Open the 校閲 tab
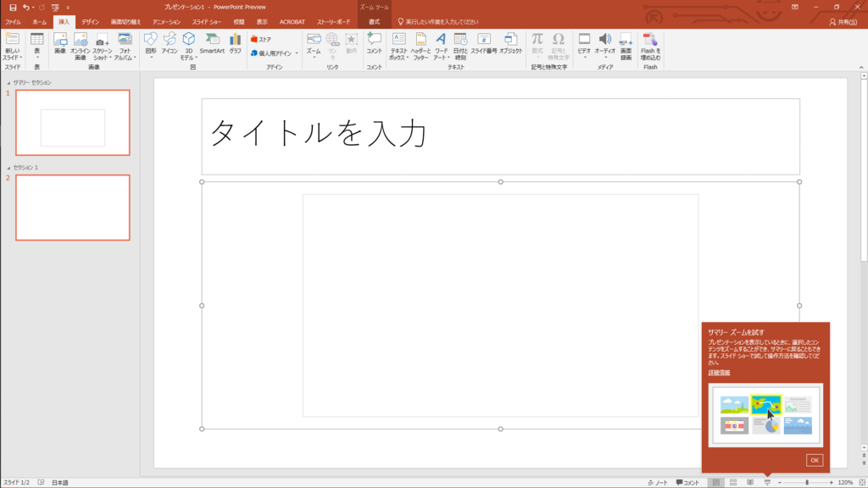The width and height of the screenshot is (868, 488). [239, 22]
